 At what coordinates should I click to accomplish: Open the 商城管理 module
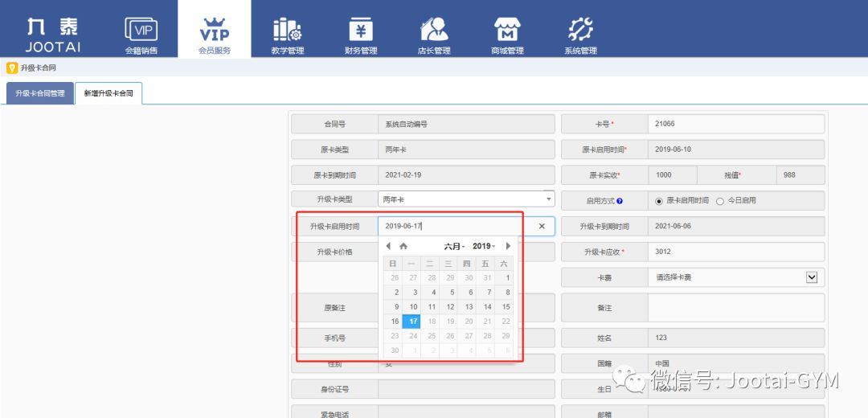[x=507, y=35]
